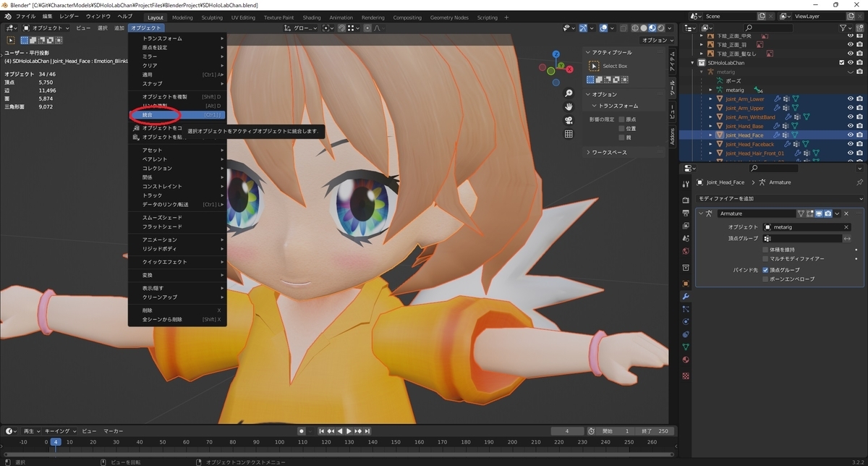Click new scene icon next to Scene field

pyautogui.click(x=762, y=16)
